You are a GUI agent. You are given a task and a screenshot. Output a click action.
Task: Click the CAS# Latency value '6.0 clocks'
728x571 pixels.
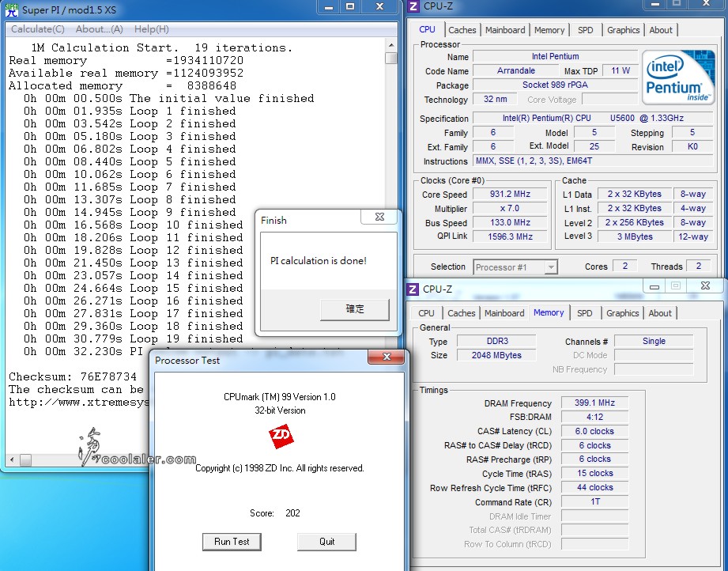(594, 431)
